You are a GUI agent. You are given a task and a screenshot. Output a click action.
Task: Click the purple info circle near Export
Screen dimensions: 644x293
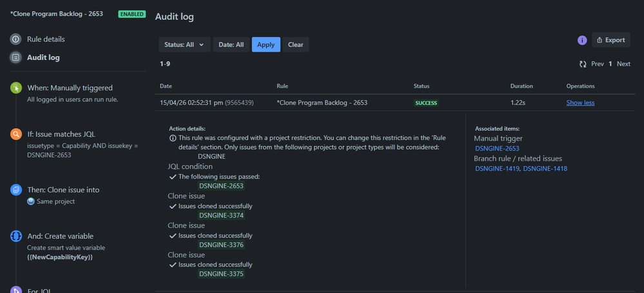point(582,40)
